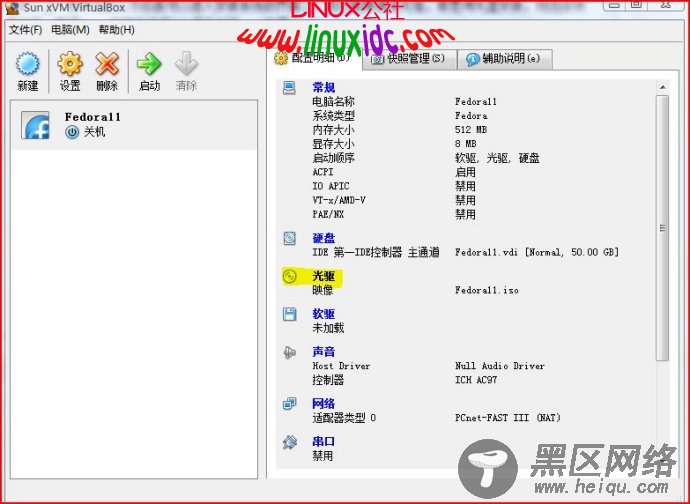Click the 删除 (Delete) red X icon
This screenshot has height=504, width=690.
[107, 64]
